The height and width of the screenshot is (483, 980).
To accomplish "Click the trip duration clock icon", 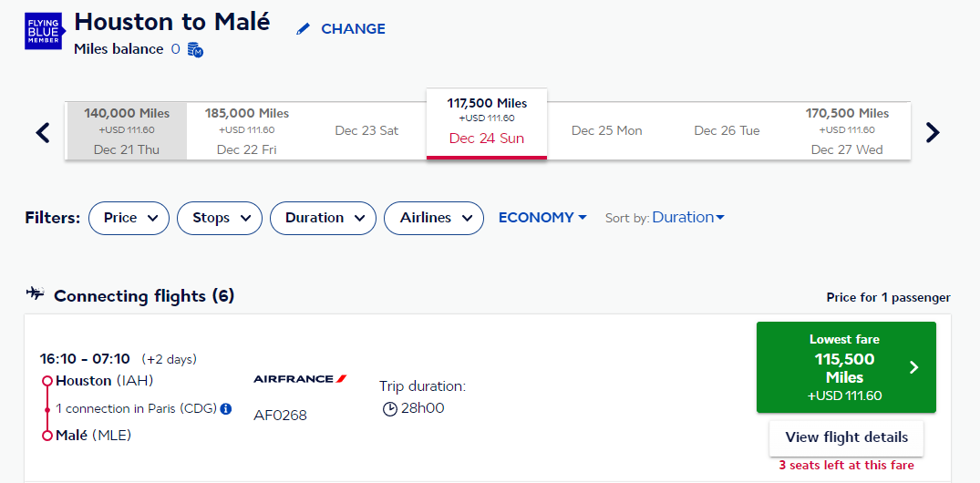I will point(389,409).
